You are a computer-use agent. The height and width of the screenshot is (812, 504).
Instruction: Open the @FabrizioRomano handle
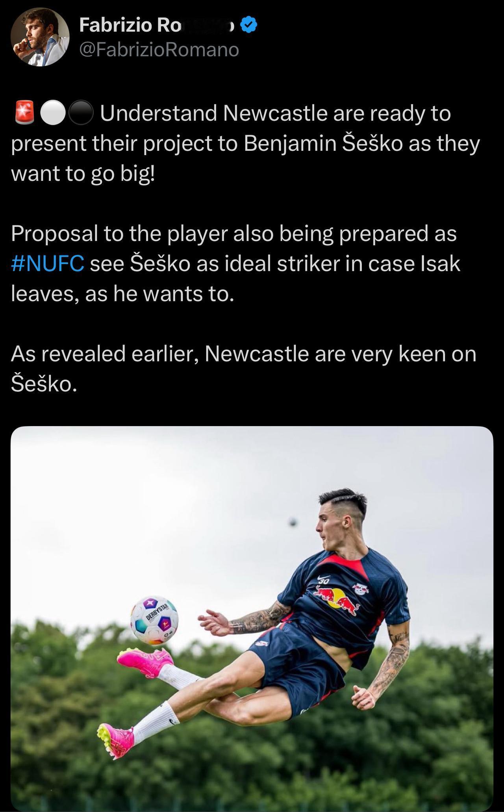(x=159, y=50)
